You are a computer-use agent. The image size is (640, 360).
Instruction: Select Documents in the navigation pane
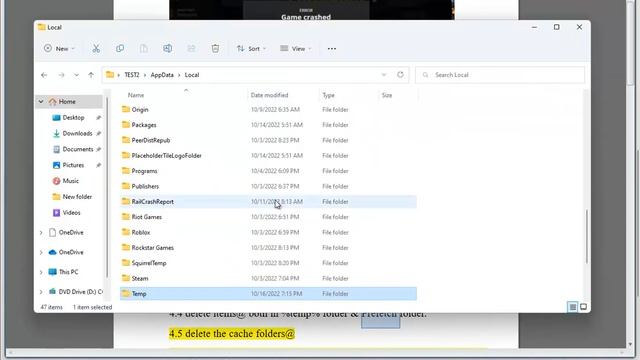point(78,149)
